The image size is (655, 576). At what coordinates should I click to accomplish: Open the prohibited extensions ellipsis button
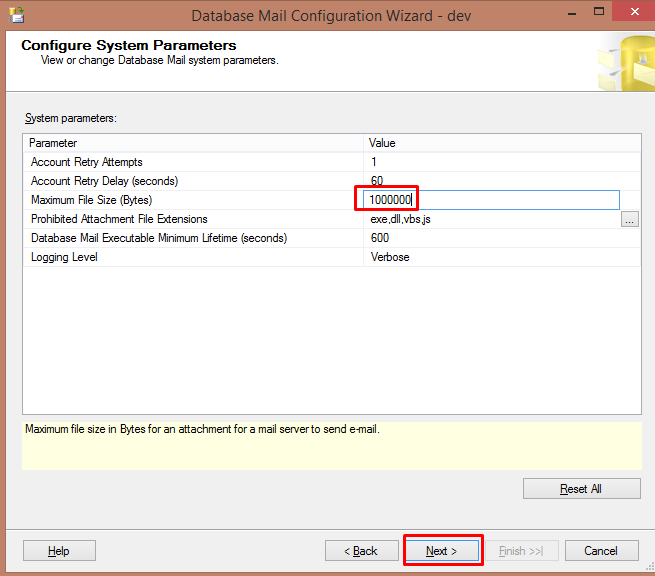629,220
